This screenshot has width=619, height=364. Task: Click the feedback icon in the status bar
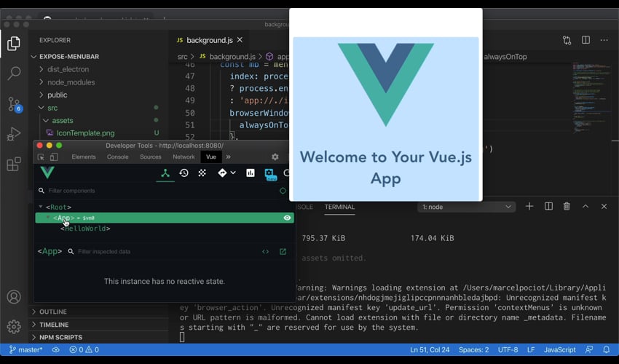click(x=589, y=349)
